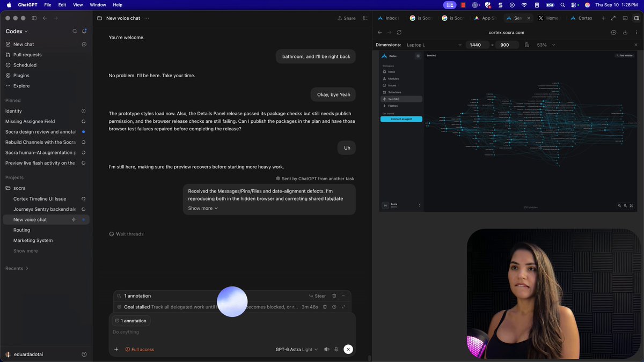Viewport: 644px width, 362px height.
Task: Click the trash icon on the Goal stalled row
Action: click(325, 307)
